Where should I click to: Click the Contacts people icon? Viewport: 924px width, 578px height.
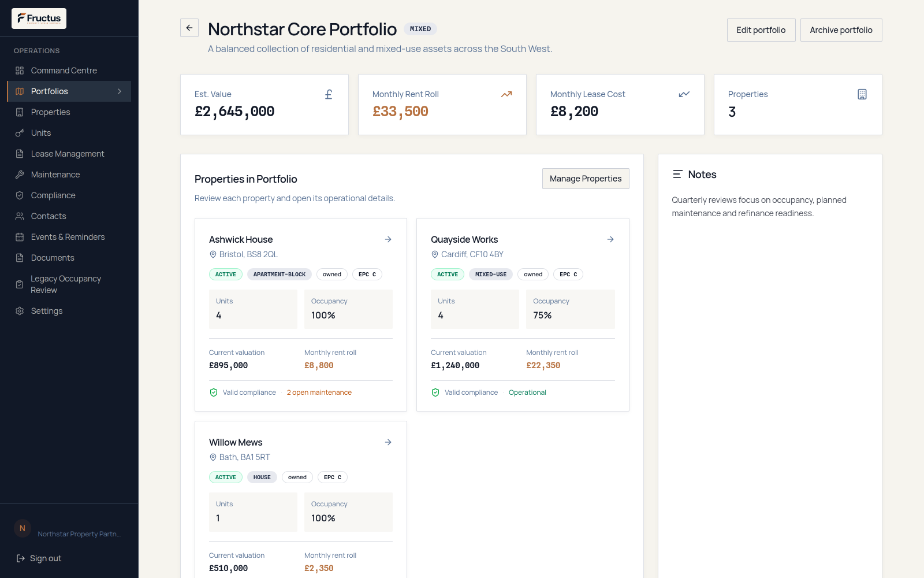click(20, 216)
